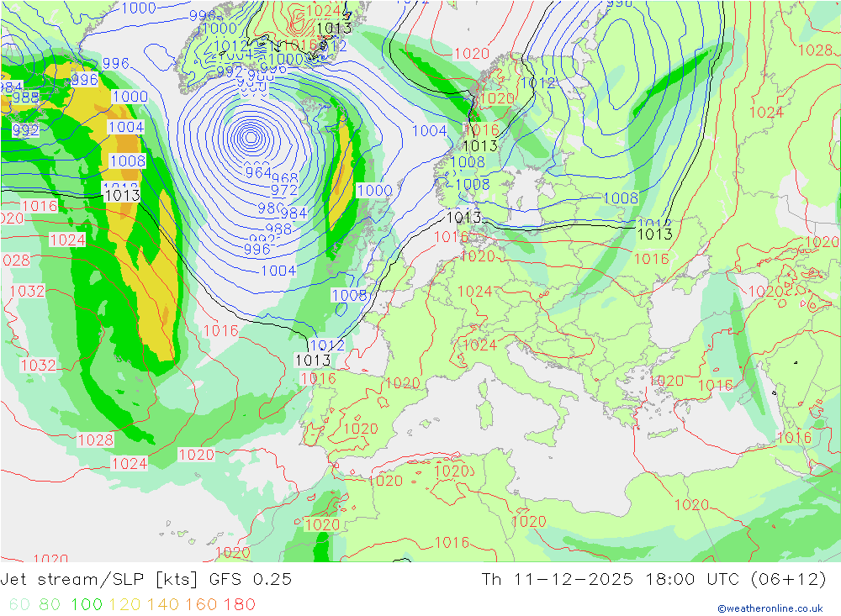841x616 pixels.
Task: Click the 972 isobar label
Action: [x=283, y=190]
